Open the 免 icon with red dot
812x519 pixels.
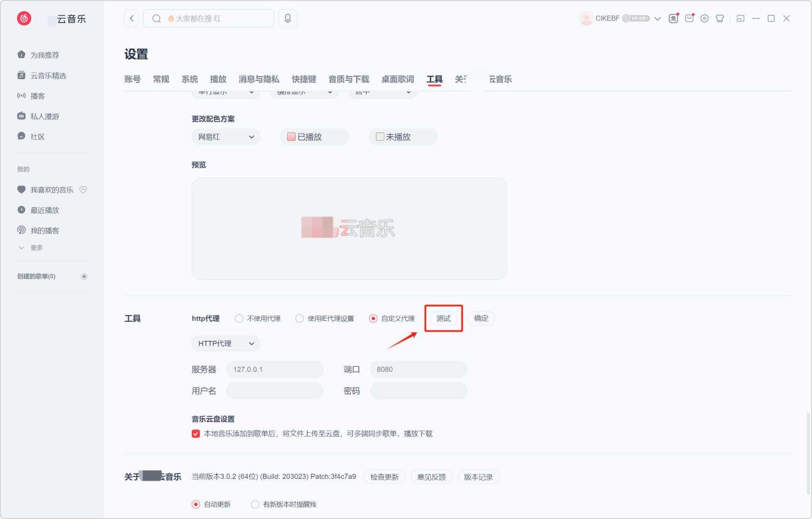pyautogui.click(x=673, y=18)
